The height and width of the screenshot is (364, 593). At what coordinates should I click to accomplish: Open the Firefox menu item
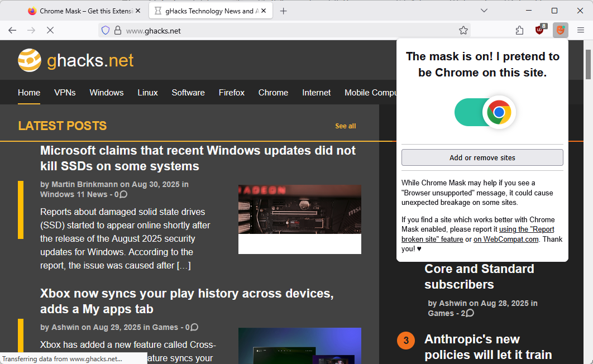[232, 93]
